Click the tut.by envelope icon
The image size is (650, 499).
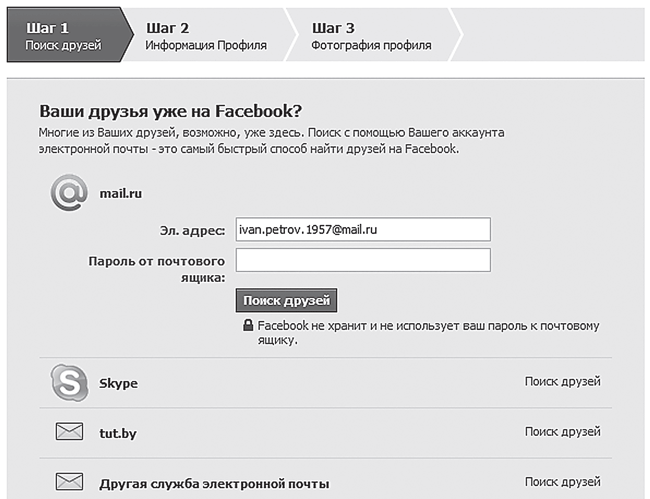[x=69, y=432]
